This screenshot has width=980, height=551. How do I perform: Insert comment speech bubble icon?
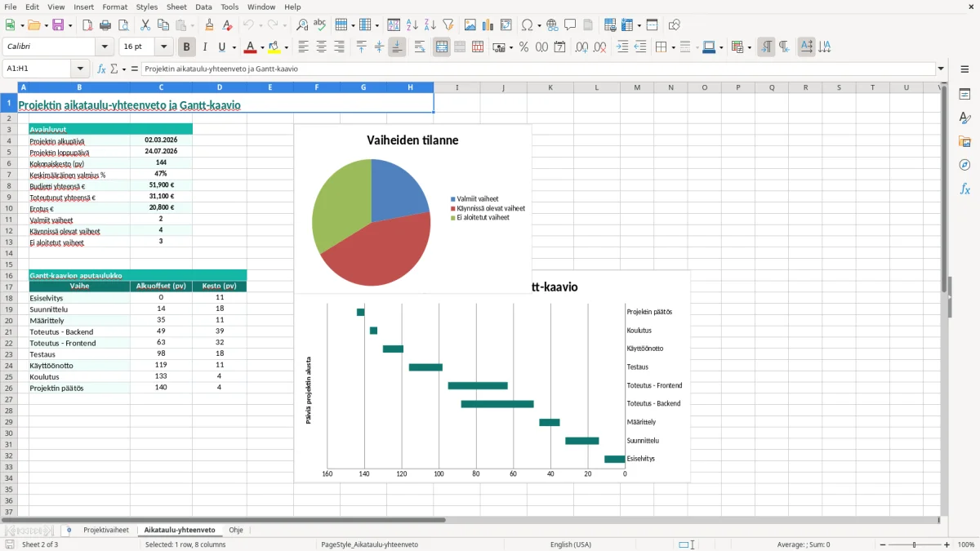tap(570, 25)
